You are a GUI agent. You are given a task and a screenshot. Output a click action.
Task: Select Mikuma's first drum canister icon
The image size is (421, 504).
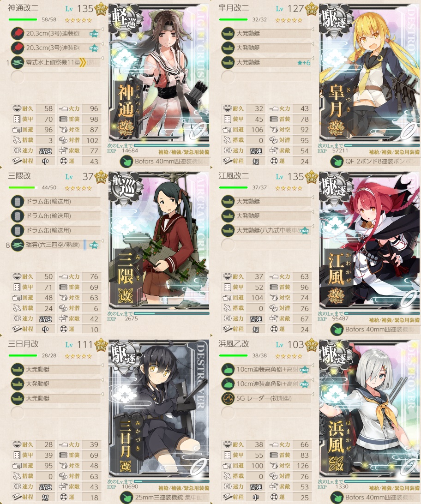(18, 202)
